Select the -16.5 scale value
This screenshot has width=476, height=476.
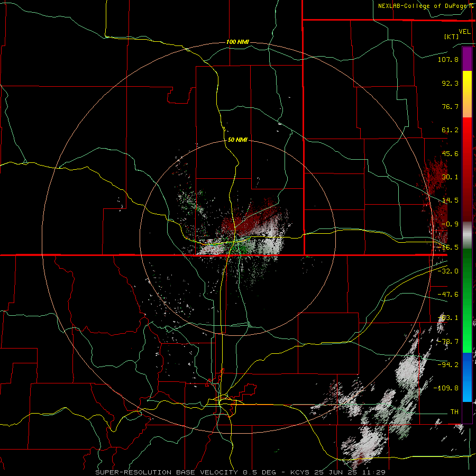pyautogui.click(x=448, y=248)
